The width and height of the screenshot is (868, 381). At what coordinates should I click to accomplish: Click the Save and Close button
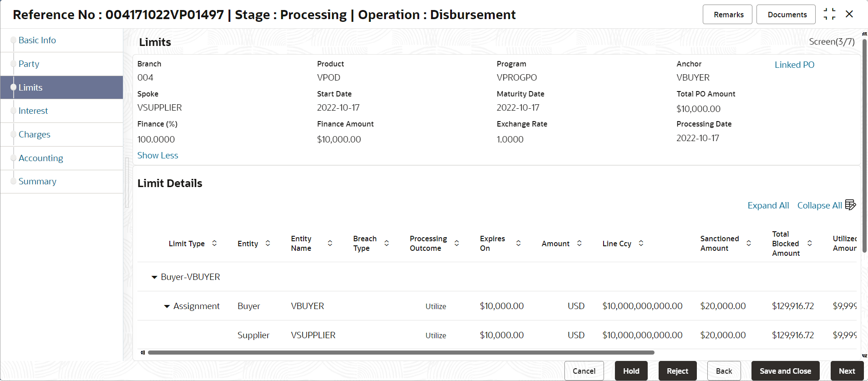pos(785,371)
